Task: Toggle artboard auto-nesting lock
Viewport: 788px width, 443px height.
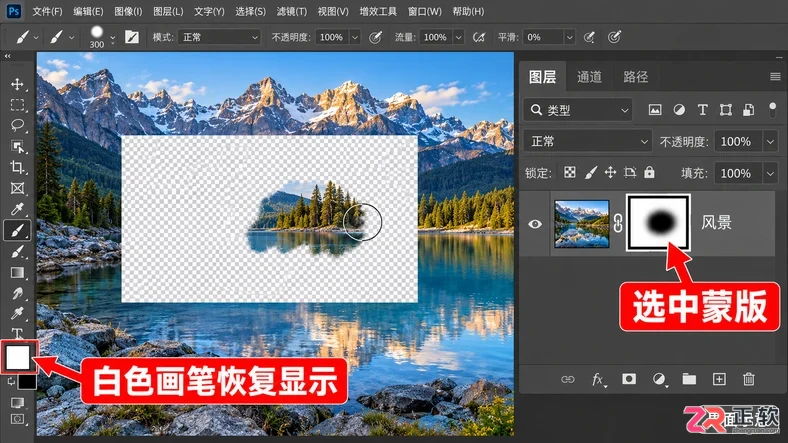Action: click(630, 173)
